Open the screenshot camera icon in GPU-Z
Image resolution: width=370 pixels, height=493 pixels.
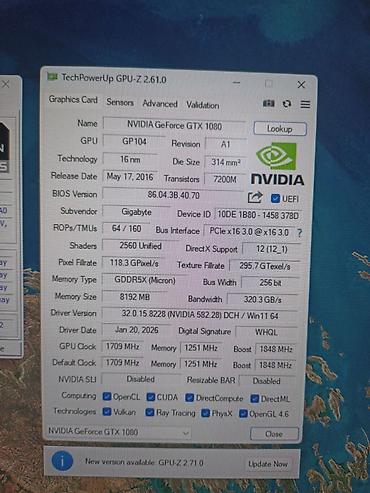coord(269,103)
